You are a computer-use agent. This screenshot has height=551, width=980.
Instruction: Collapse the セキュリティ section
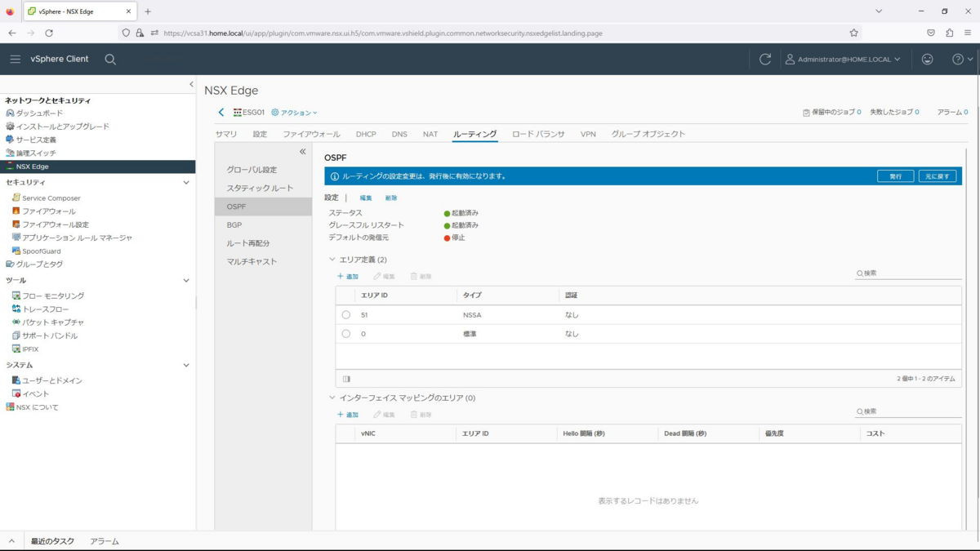click(186, 183)
